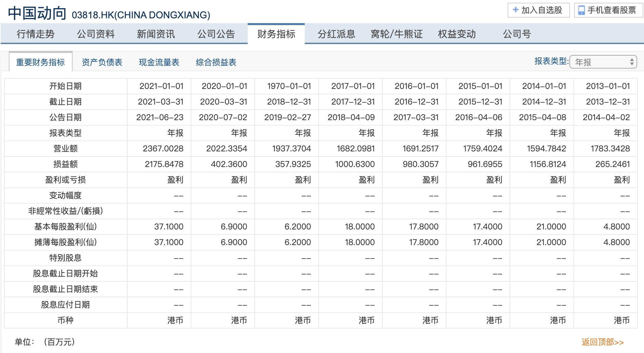Select the 分红派息 tab

click(x=336, y=34)
